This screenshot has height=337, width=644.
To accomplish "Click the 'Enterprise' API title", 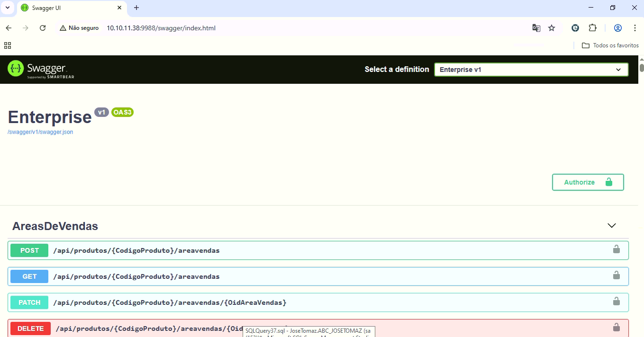I will 50,117.
